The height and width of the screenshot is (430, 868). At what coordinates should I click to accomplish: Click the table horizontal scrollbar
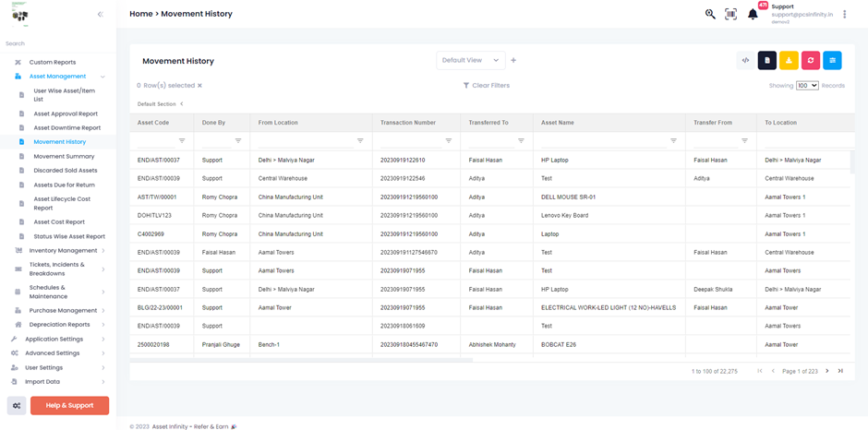pos(301,360)
